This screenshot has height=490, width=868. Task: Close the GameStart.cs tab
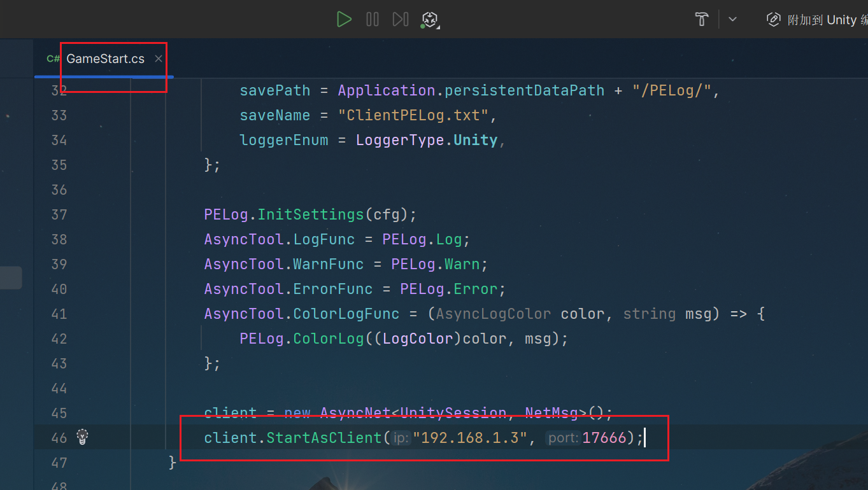pos(159,59)
